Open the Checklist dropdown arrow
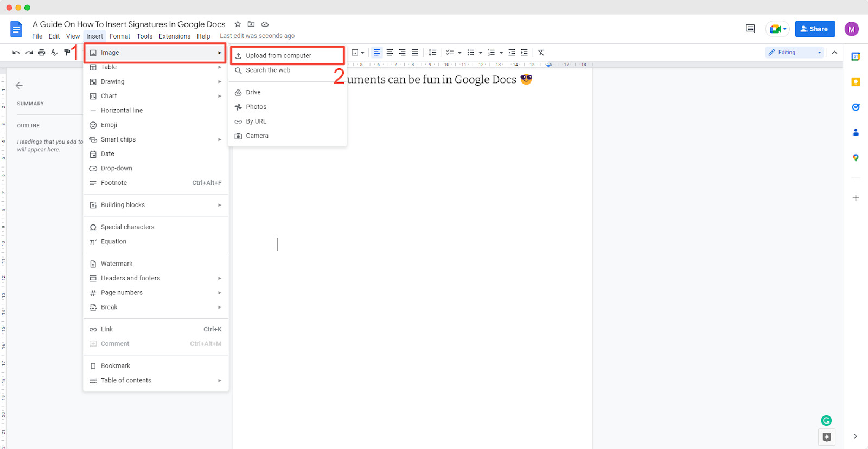 460,53
